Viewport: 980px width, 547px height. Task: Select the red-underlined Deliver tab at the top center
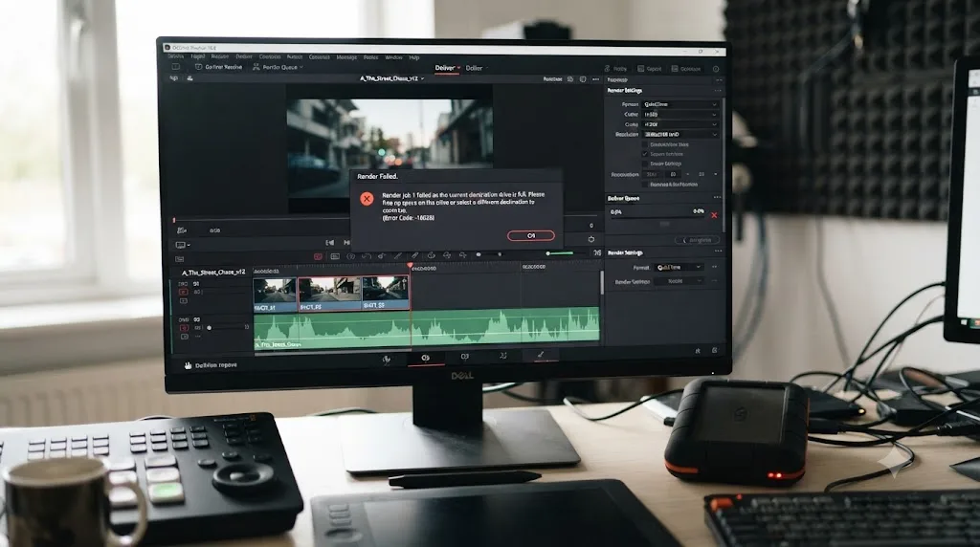coord(448,68)
